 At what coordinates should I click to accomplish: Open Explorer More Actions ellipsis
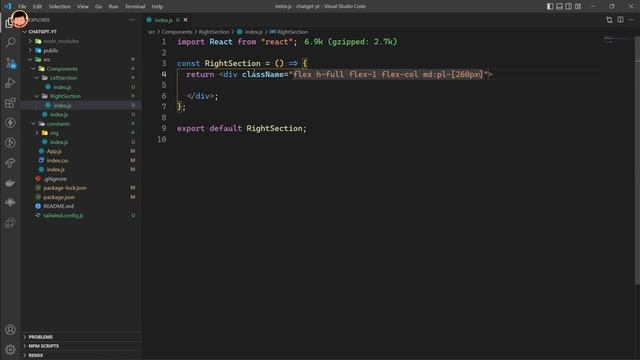[132, 20]
